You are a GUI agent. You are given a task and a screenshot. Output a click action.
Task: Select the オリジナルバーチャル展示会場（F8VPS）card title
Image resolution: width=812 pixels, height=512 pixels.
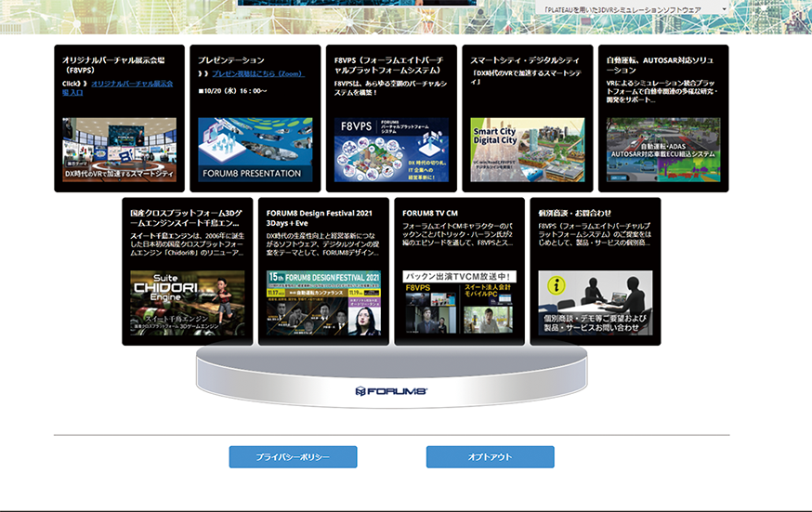coord(113,65)
